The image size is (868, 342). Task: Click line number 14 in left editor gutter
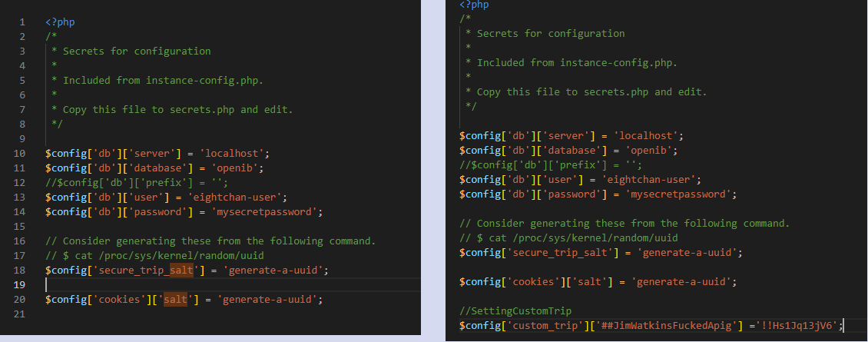19,212
